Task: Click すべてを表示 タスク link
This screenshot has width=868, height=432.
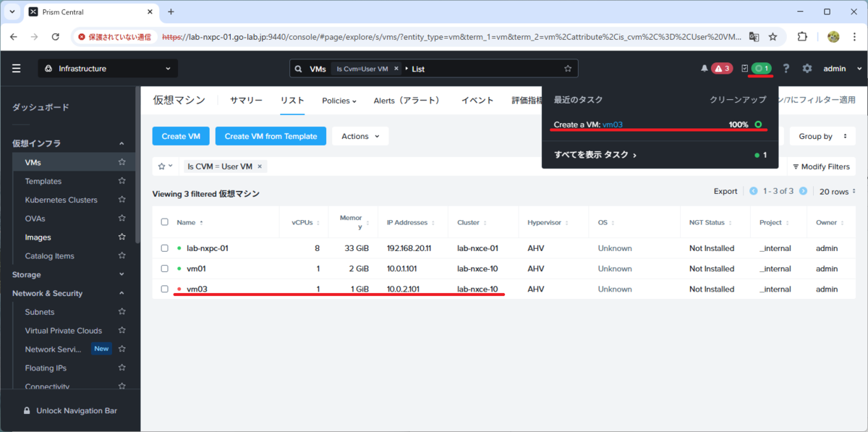Action: [x=595, y=155]
